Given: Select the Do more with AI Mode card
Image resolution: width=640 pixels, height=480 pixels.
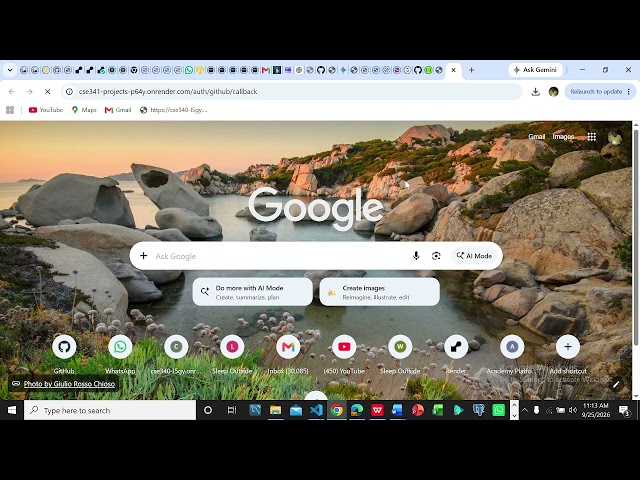Looking at the screenshot, I should [253, 292].
